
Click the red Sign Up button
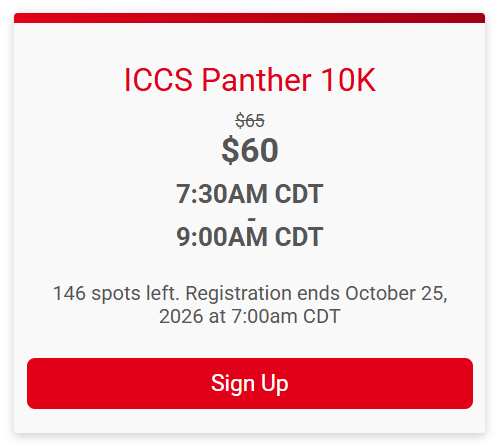(x=250, y=383)
